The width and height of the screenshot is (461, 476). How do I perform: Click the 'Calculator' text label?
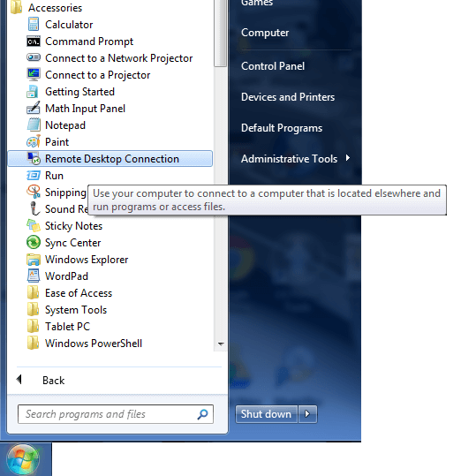coord(69,25)
